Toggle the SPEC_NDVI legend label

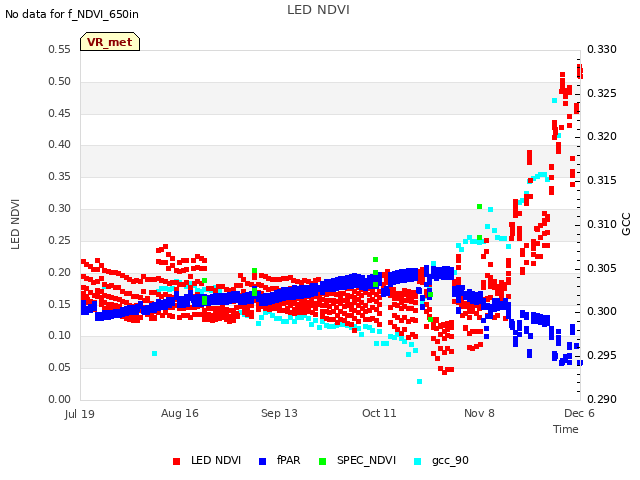367,460
